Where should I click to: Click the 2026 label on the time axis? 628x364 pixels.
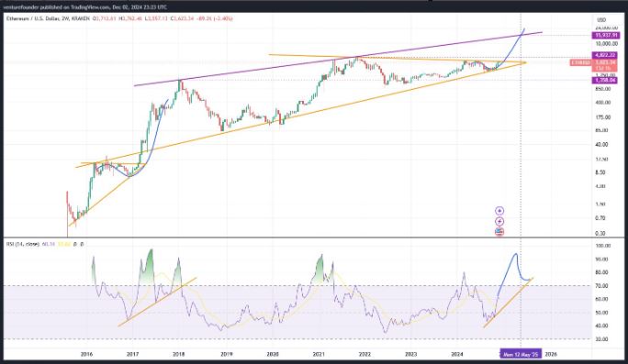[x=551, y=354]
